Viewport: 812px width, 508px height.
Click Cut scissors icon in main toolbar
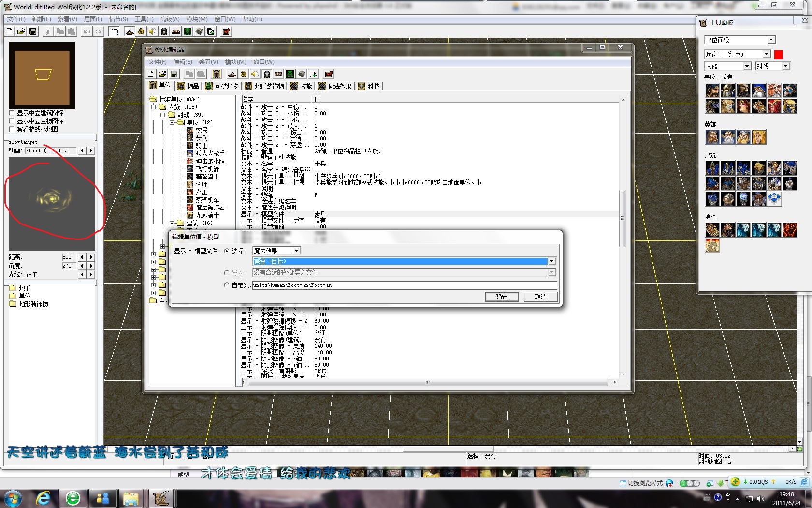[48, 31]
